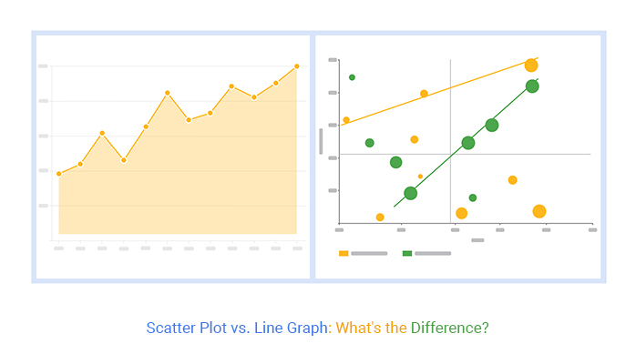Click the gray label beside the green legend swatch

tap(433, 253)
